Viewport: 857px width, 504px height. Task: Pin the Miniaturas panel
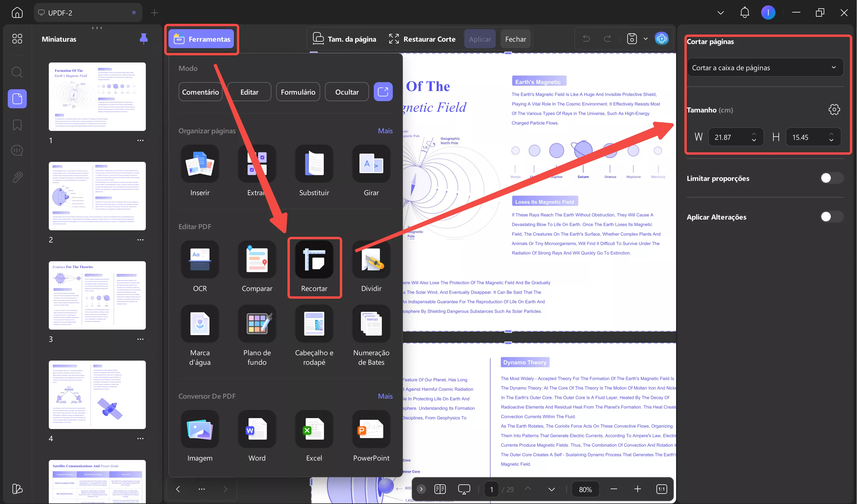tap(143, 39)
